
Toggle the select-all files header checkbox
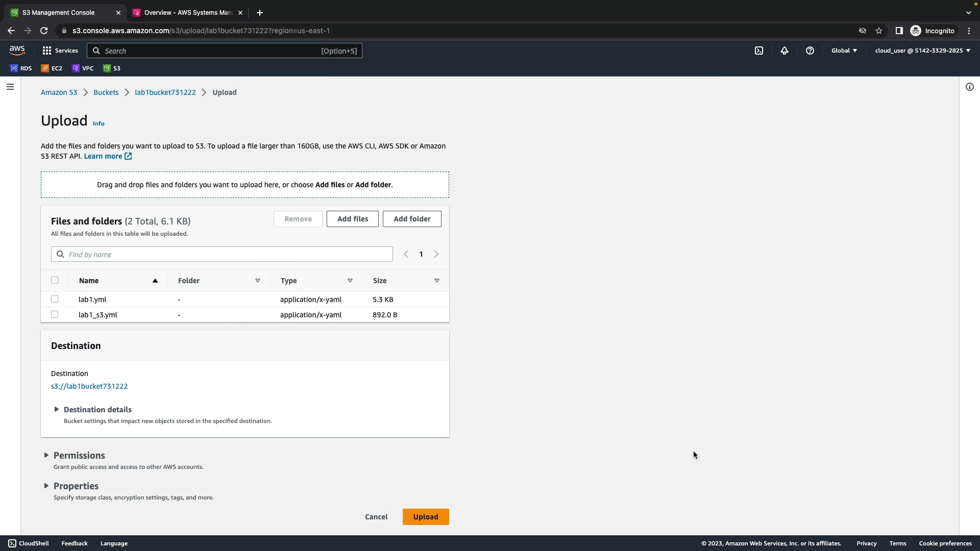click(x=55, y=280)
